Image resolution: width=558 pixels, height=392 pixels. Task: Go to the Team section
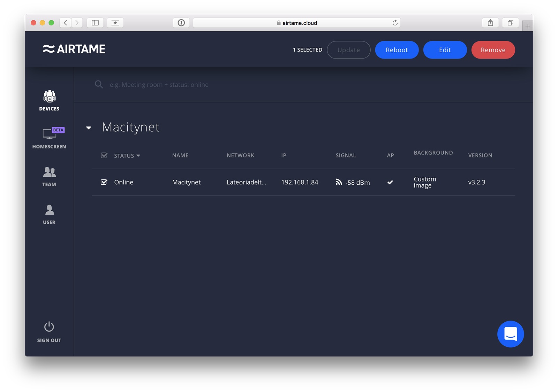[49, 177]
